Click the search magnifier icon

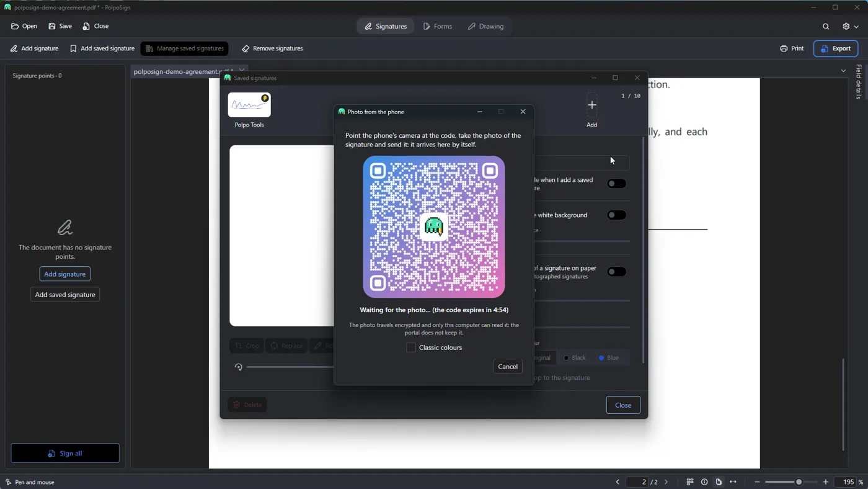[826, 27]
